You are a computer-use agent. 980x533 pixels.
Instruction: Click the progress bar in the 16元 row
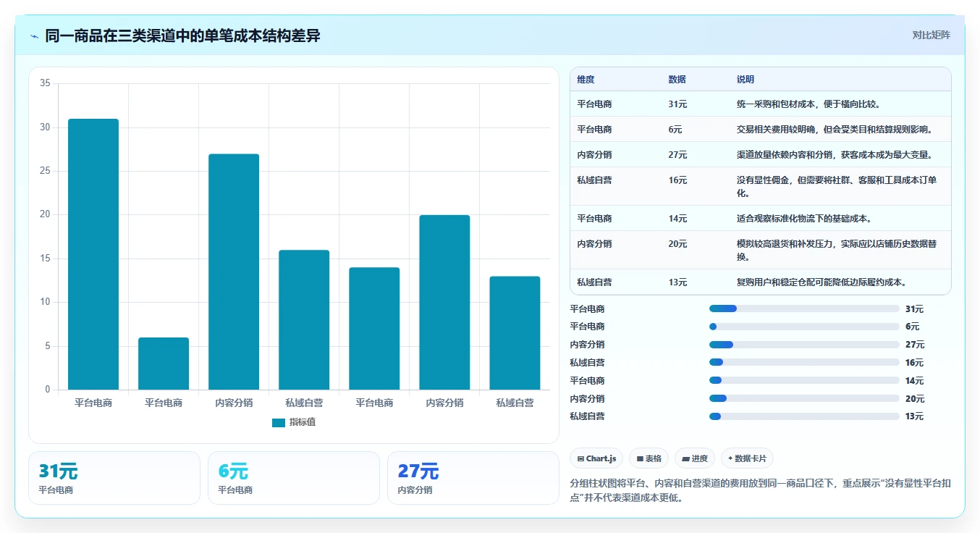pyautogui.click(x=804, y=362)
